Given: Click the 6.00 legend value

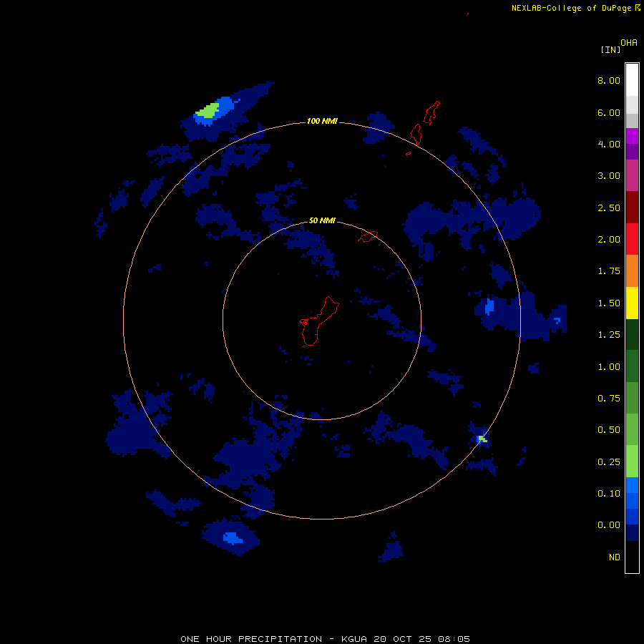Looking at the screenshot, I should pyautogui.click(x=609, y=112).
